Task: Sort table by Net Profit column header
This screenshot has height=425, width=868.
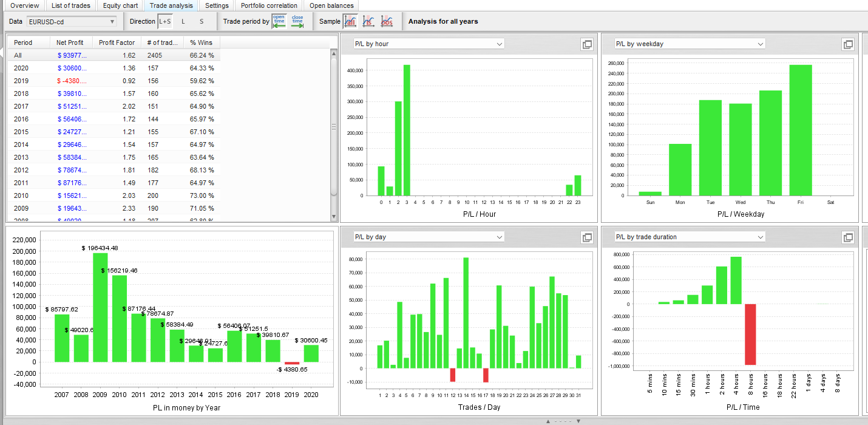Action: (x=70, y=42)
